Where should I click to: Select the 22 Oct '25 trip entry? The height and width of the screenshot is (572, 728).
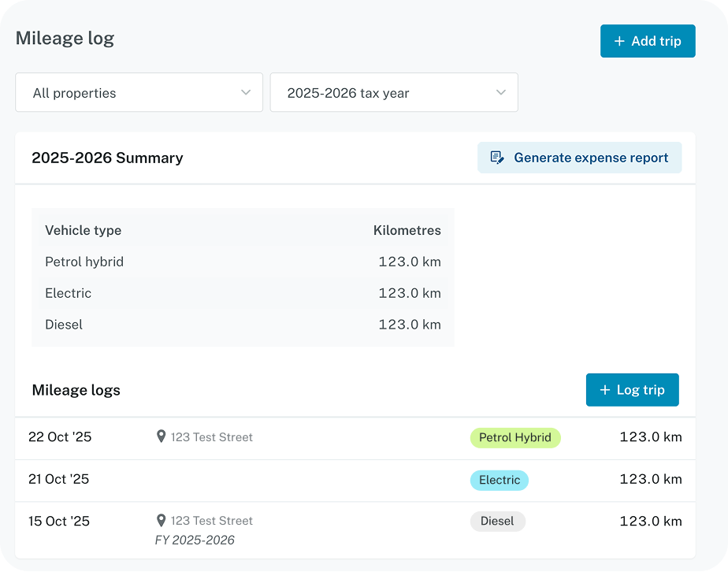coord(60,436)
